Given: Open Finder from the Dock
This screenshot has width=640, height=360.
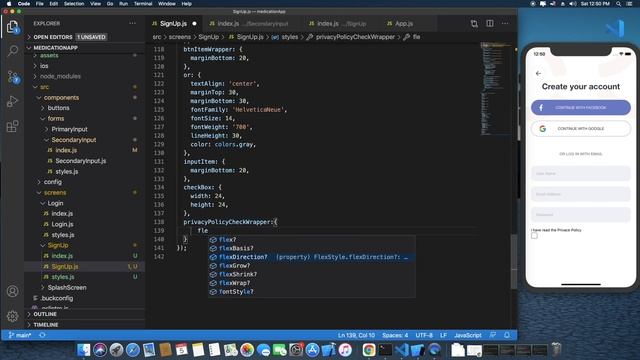Looking at the screenshot, I should click(x=84, y=350).
